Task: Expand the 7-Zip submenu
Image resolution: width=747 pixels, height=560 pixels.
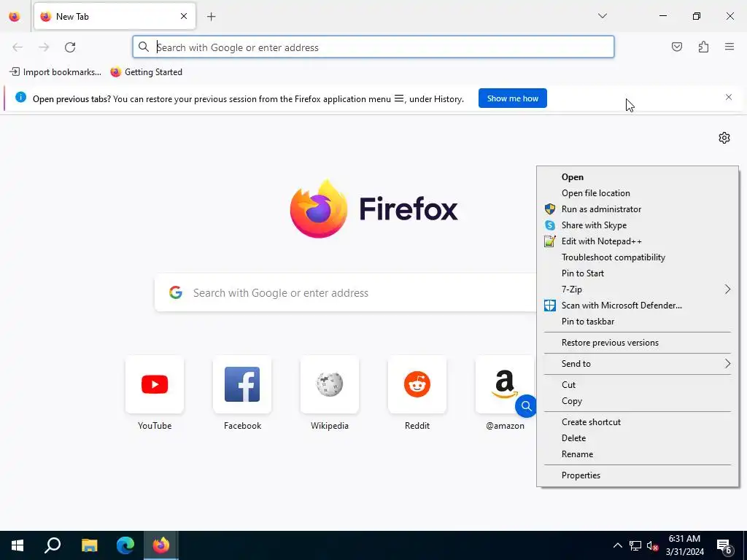Action: pos(638,289)
